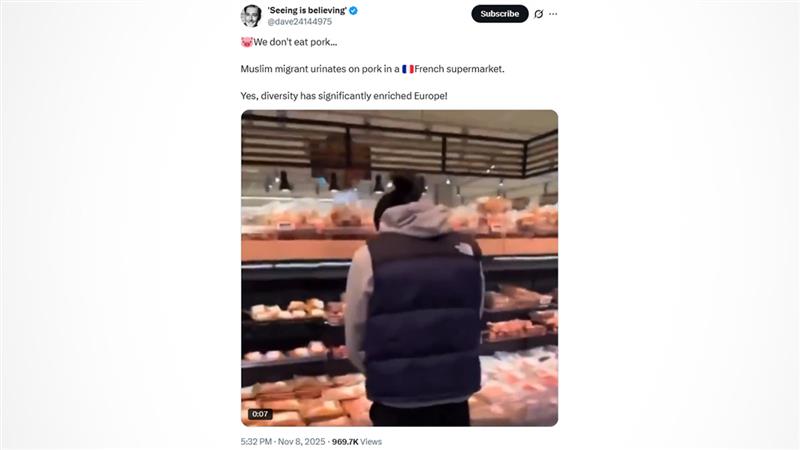Click the pig face emoji in the post
This screenshot has width=800, height=450.
coord(247,42)
